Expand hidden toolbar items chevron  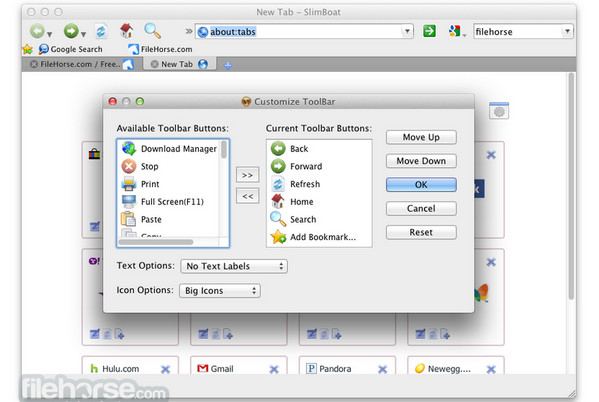tap(189, 31)
